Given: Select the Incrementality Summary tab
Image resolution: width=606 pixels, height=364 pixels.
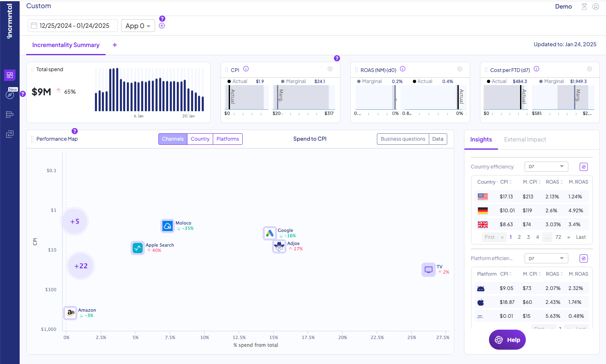Looking at the screenshot, I should coord(65,45).
